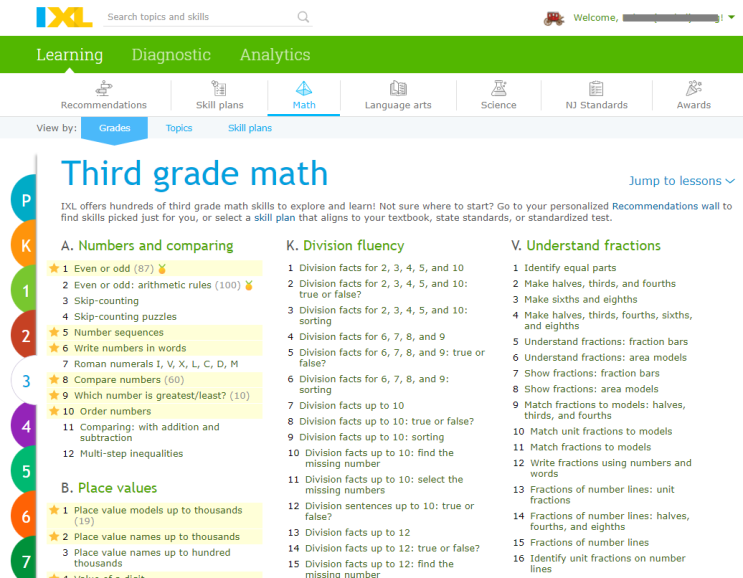This screenshot has width=743, height=578.
Task: Open skill Roman numerals I, V, X, L, C, D, M
Action: point(156,364)
